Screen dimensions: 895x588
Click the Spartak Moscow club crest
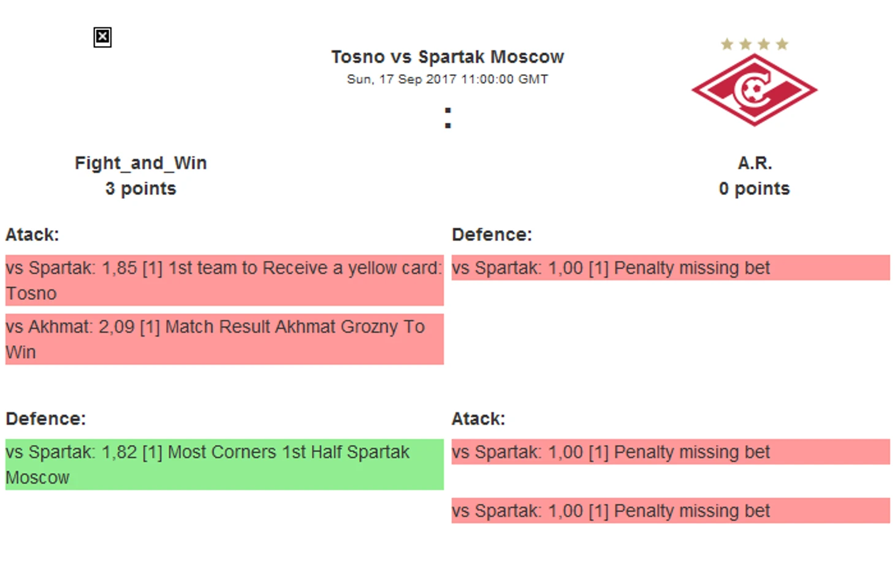tap(754, 90)
